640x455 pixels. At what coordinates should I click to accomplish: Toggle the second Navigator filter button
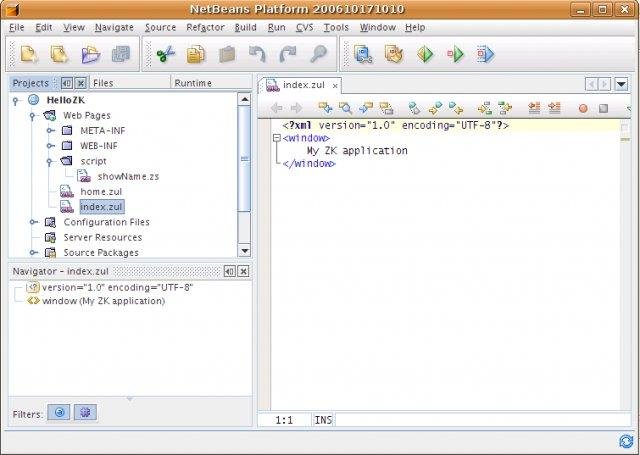pos(85,412)
